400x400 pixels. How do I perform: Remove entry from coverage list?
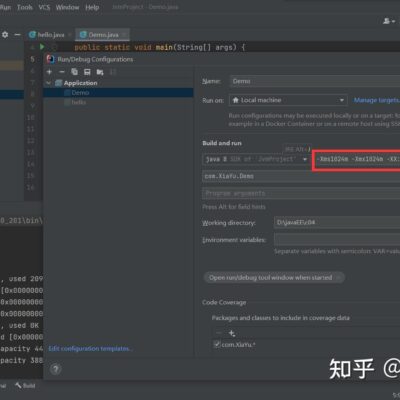(219, 333)
